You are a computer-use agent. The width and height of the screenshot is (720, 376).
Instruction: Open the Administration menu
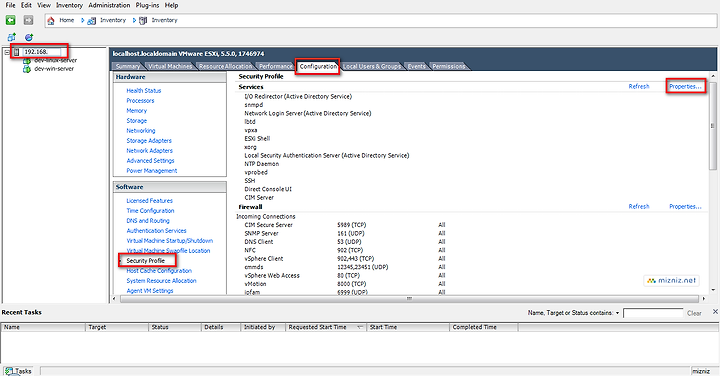[109, 5]
